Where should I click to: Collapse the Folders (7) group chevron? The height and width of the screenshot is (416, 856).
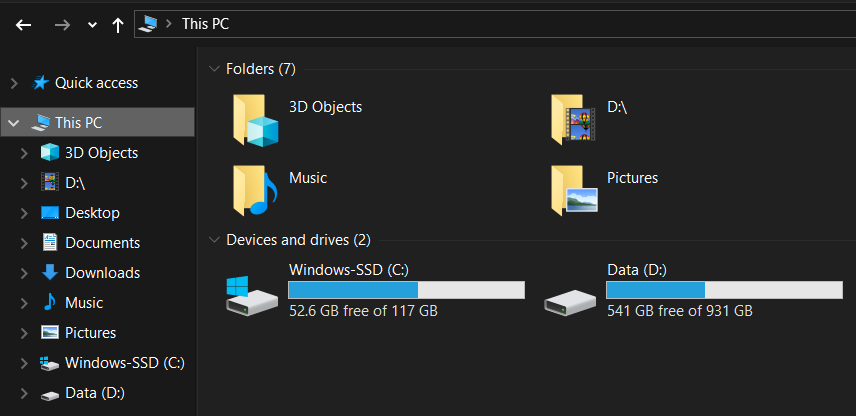[213, 69]
